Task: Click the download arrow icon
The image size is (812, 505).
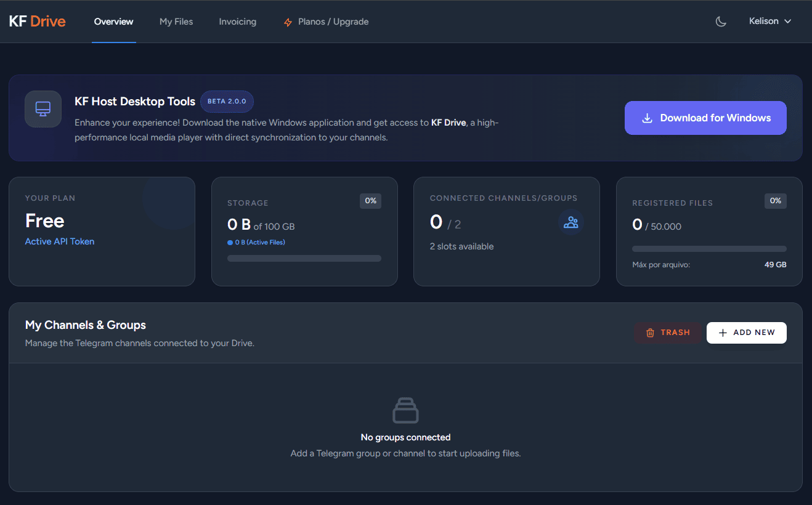Action: coord(647,118)
